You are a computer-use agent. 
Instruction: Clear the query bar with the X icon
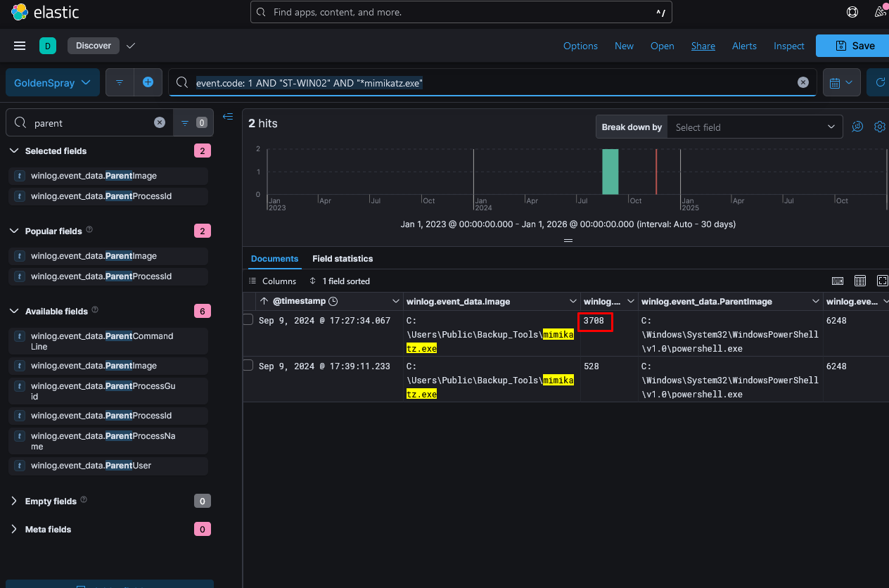click(803, 82)
